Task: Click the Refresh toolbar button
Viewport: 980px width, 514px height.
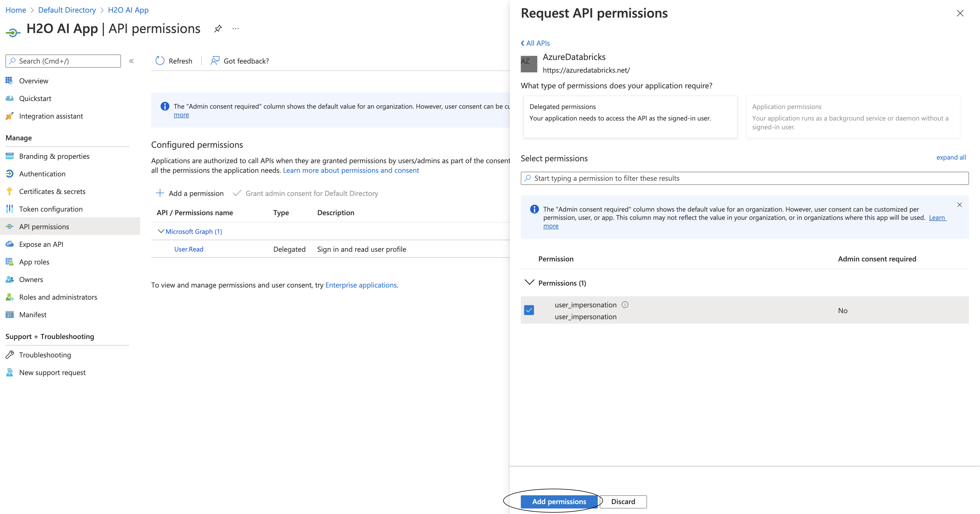Action: coord(174,61)
